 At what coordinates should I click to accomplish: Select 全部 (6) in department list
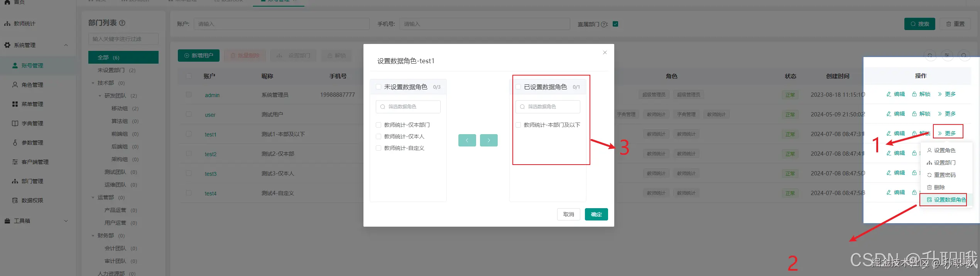pos(123,57)
